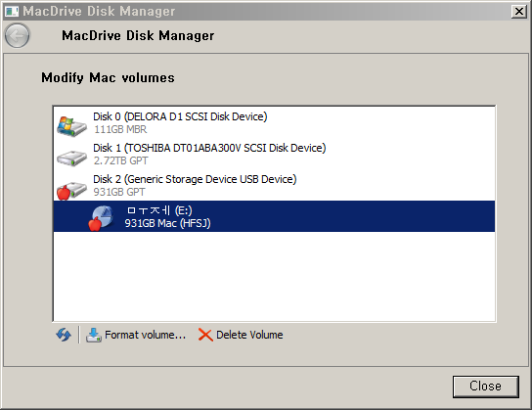Click the Close button at bottom
This screenshot has height=410, width=532.
[485, 387]
